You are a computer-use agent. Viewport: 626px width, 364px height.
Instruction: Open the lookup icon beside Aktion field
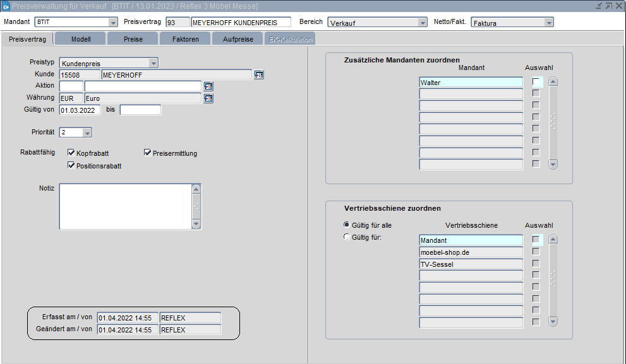point(208,86)
